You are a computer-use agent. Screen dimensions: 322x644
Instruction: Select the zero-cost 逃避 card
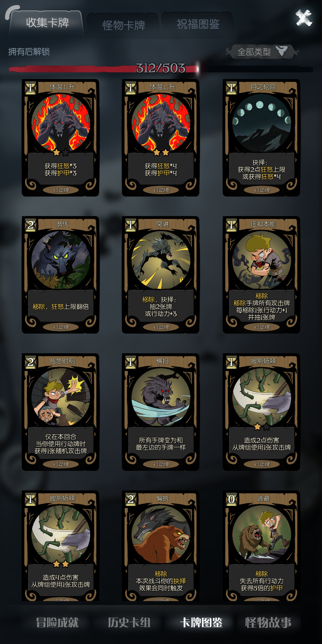click(x=261, y=546)
